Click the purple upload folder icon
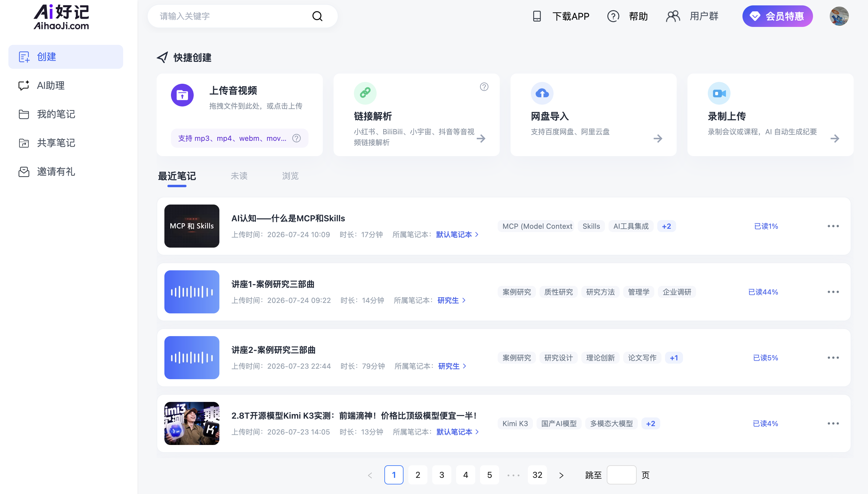This screenshot has height=494, width=868. 182,95
